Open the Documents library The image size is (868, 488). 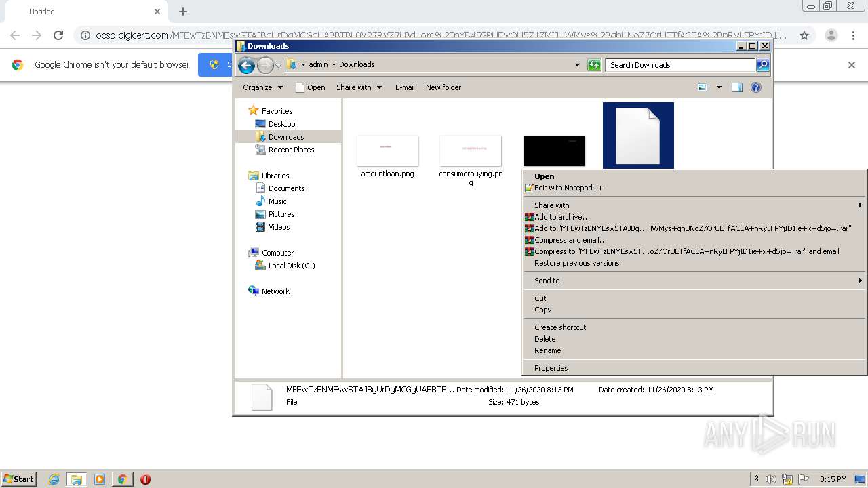click(286, 188)
